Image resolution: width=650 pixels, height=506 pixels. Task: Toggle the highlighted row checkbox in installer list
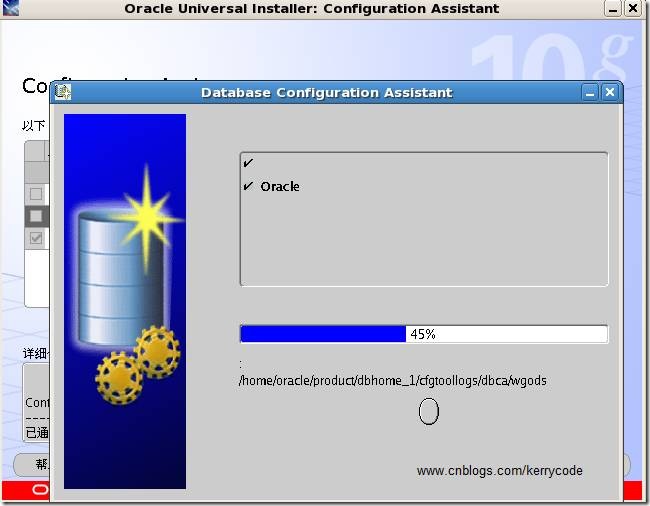[x=36, y=216]
